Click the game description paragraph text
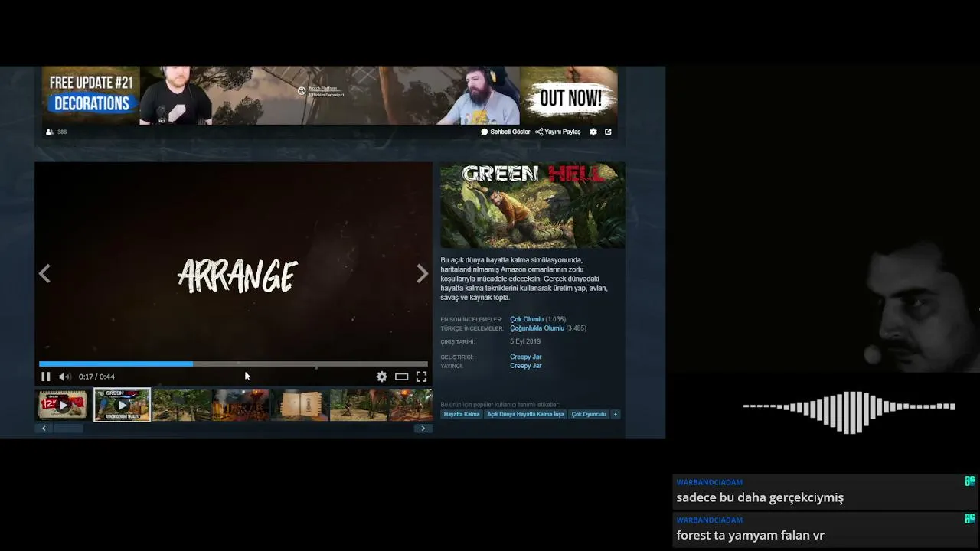The width and height of the screenshot is (980, 551). (x=523, y=279)
